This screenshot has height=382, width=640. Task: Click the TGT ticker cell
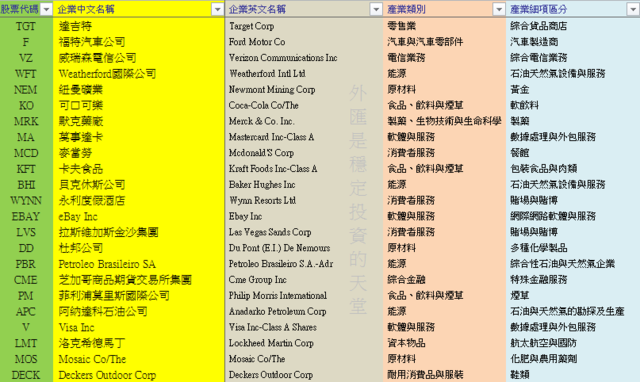coord(27,26)
